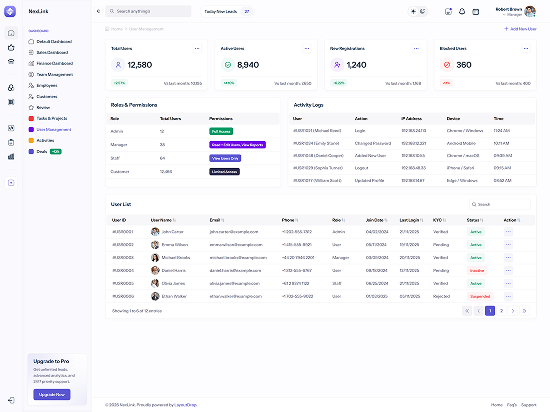Viewport: 550px width, 412px height.
Task: Click the notification bell icon in header
Action: 462,12
